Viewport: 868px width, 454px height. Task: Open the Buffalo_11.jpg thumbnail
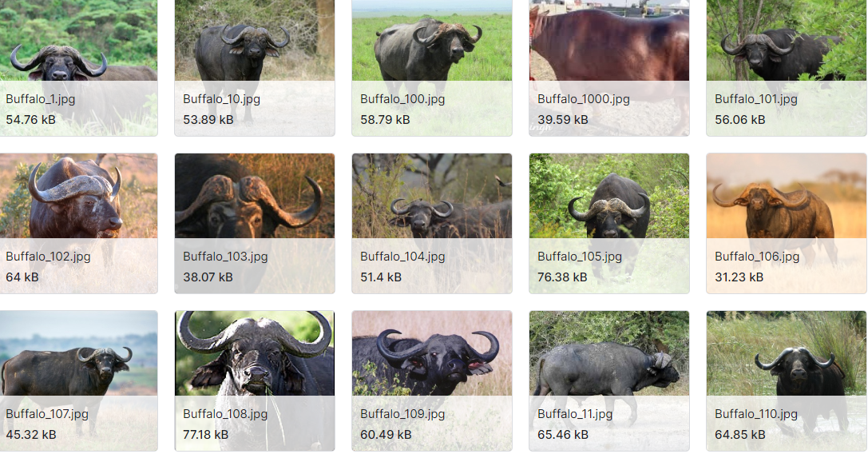coord(609,380)
